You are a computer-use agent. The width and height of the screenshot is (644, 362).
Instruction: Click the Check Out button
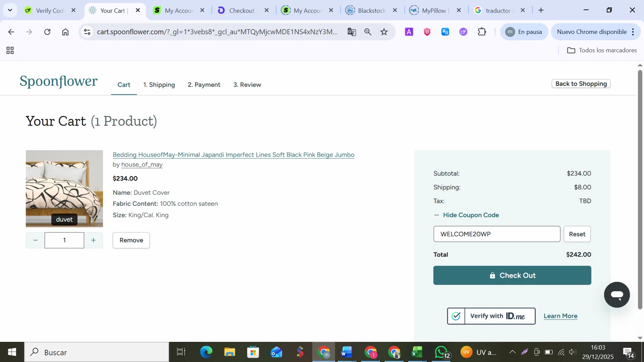tap(512, 275)
